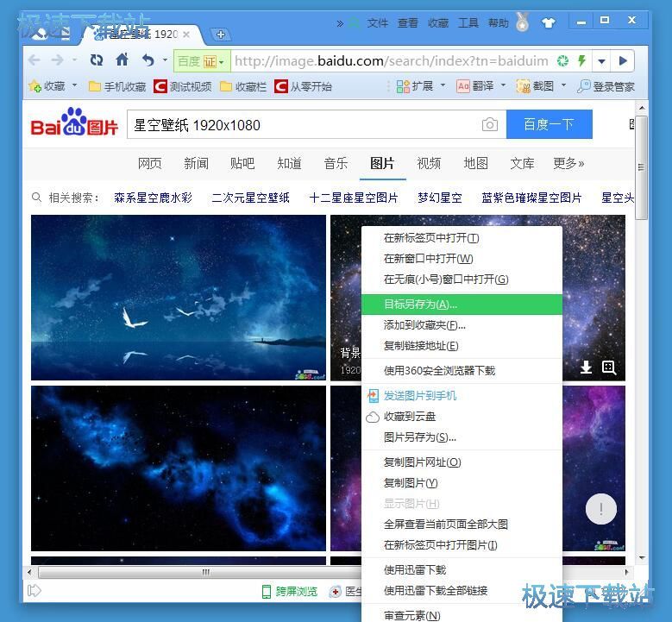Click the 更多» link
Image resolution: width=672 pixels, height=622 pixels.
click(x=568, y=163)
